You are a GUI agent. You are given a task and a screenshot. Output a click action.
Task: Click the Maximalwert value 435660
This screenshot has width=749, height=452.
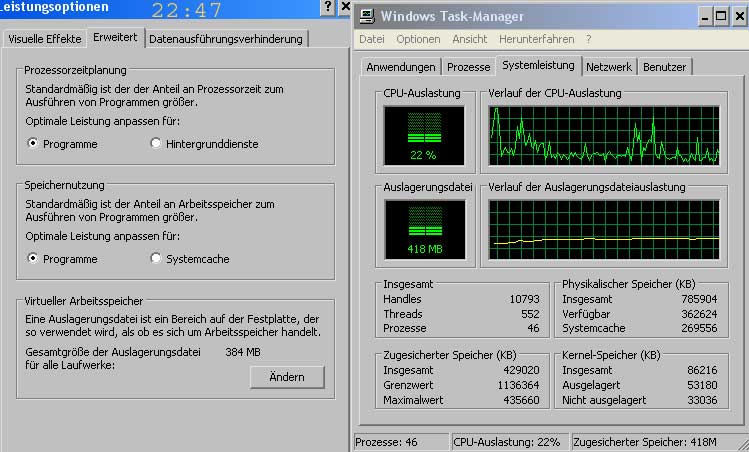coord(521,400)
